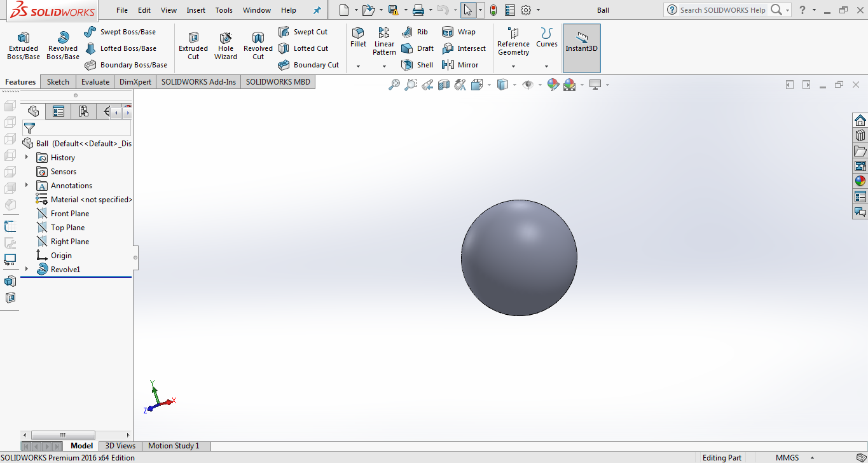
Task: Click the Wrap feature
Action: 458,32
